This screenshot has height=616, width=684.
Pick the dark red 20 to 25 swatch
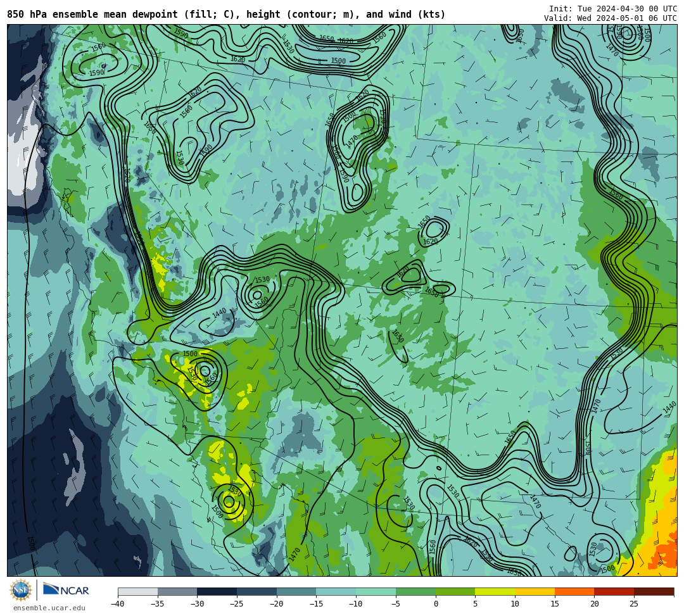[614, 591]
